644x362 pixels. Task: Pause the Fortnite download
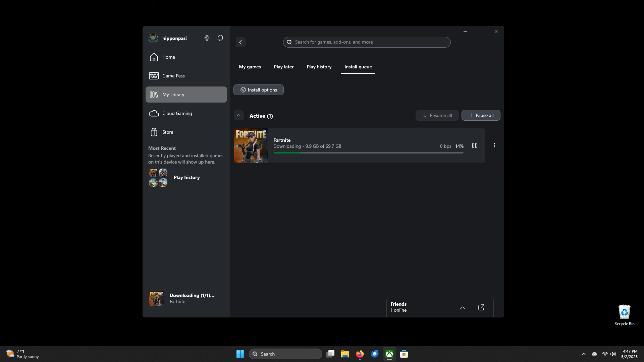[x=475, y=145]
